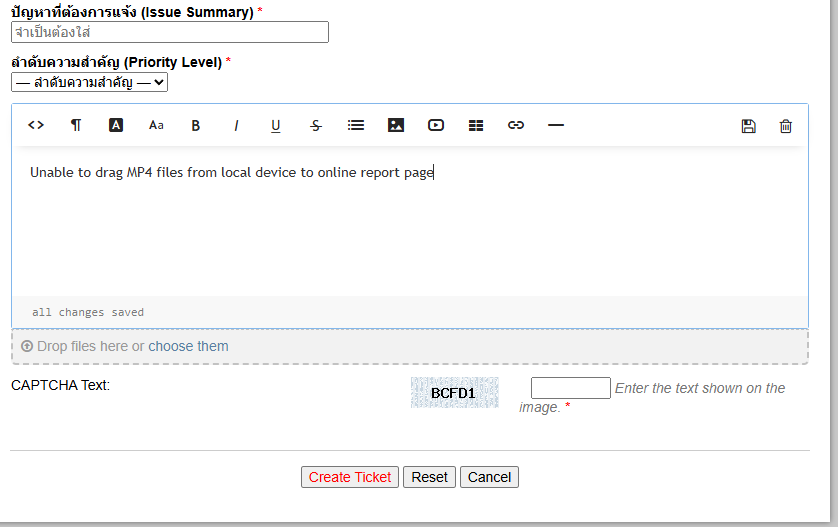Insert an image via toolbar
Viewport: 838px width, 527px height.
(396, 125)
